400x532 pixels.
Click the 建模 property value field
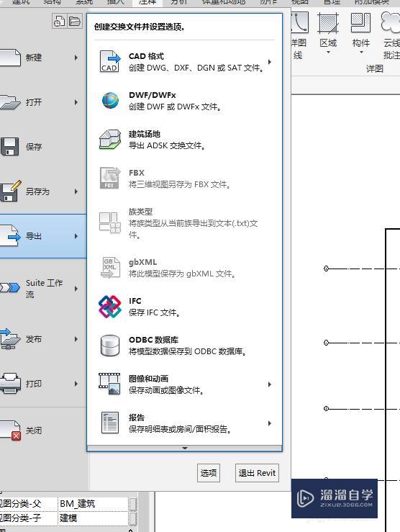click(93, 518)
